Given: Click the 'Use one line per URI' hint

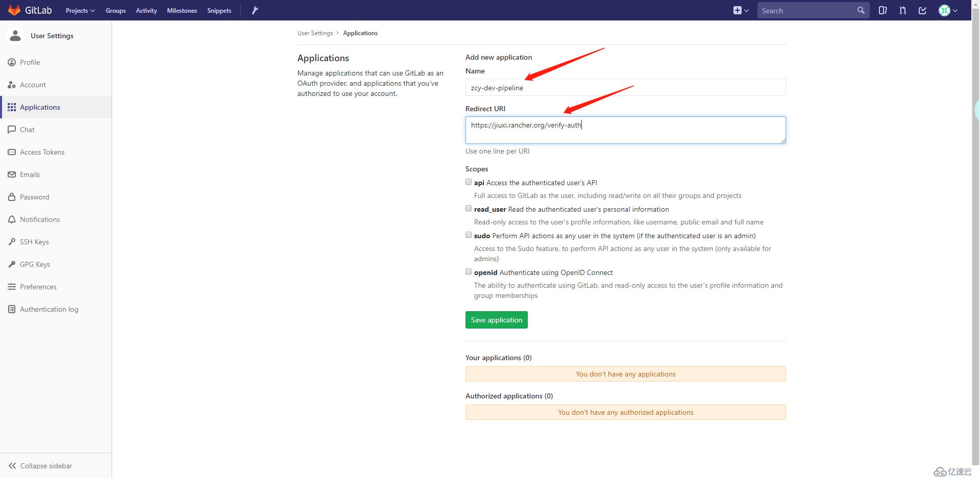Looking at the screenshot, I should point(498,151).
